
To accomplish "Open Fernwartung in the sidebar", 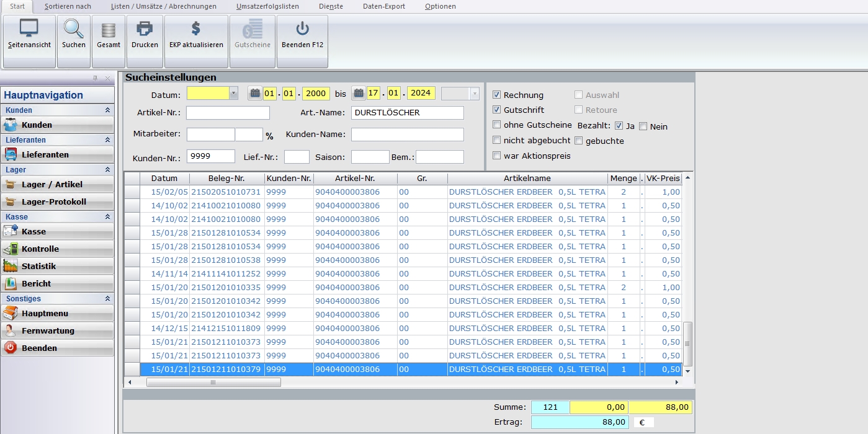I will pos(48,331).
